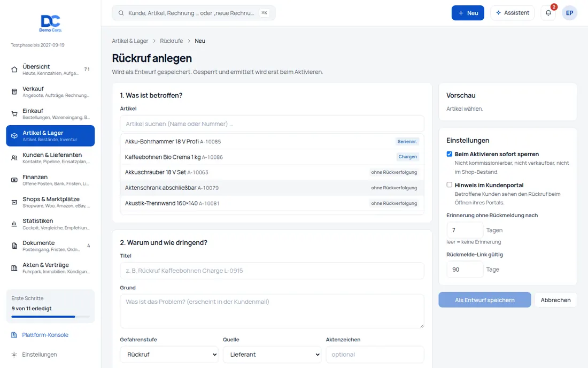This screenshot has width=588, height=368.
Task: Navigate to Statistiken in sidebar
Action: tap(50, 224)
